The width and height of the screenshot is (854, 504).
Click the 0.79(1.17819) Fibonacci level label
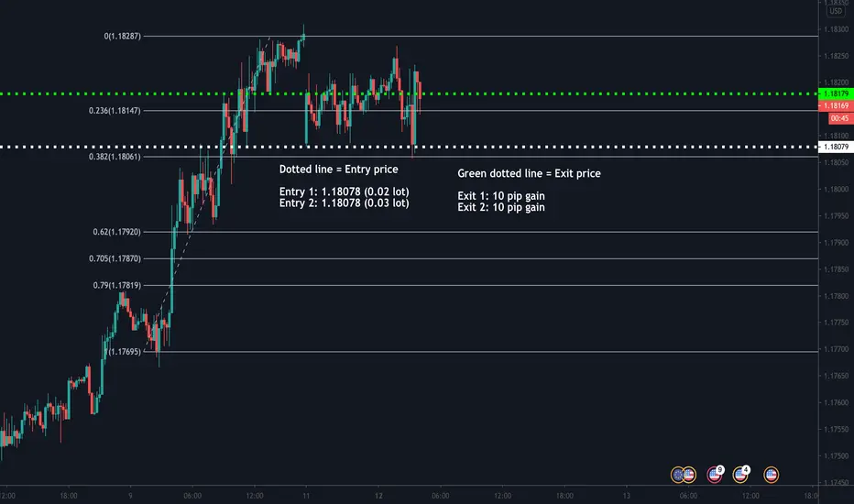[116, 285]
